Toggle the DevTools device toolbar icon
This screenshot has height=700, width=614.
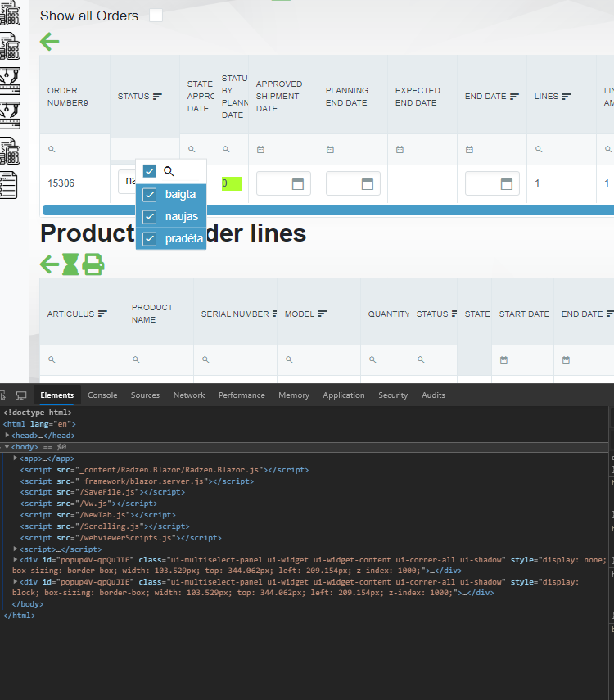(21, 395)
